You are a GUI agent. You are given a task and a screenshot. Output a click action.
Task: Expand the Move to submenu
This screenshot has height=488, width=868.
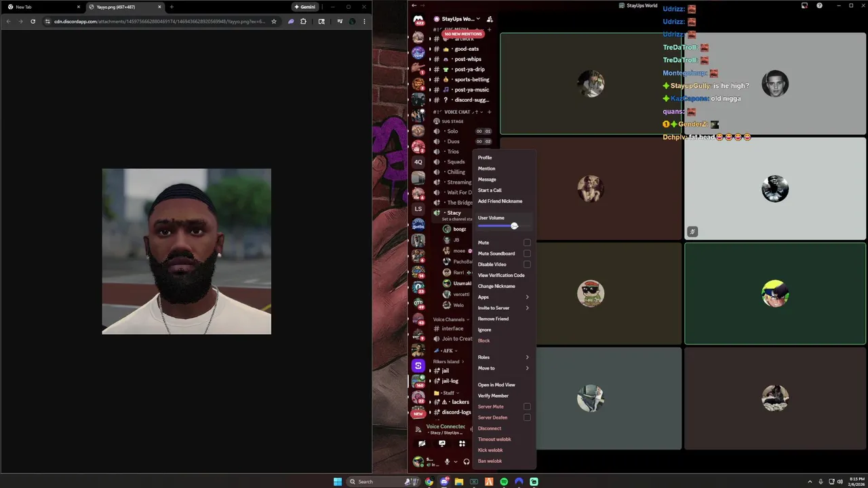tap(503, 368)
